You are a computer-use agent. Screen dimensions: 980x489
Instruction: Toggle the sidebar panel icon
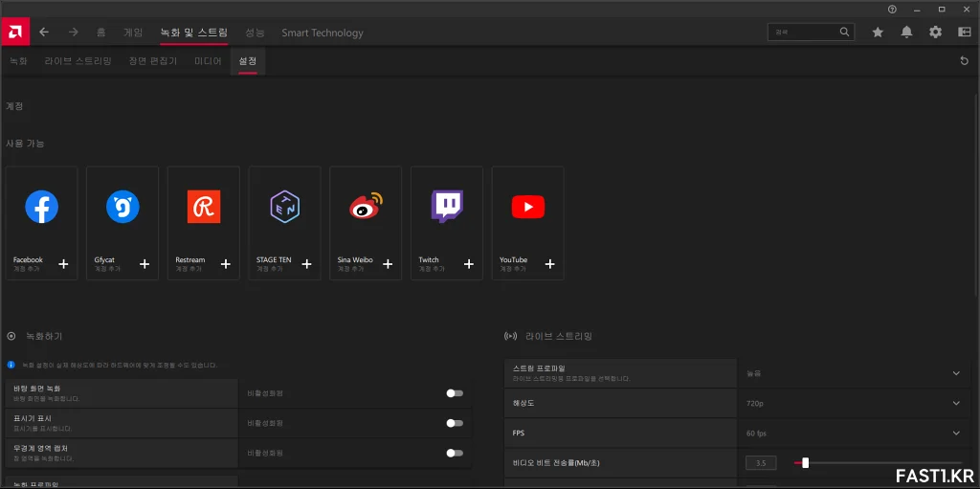[x=965, y=32]
